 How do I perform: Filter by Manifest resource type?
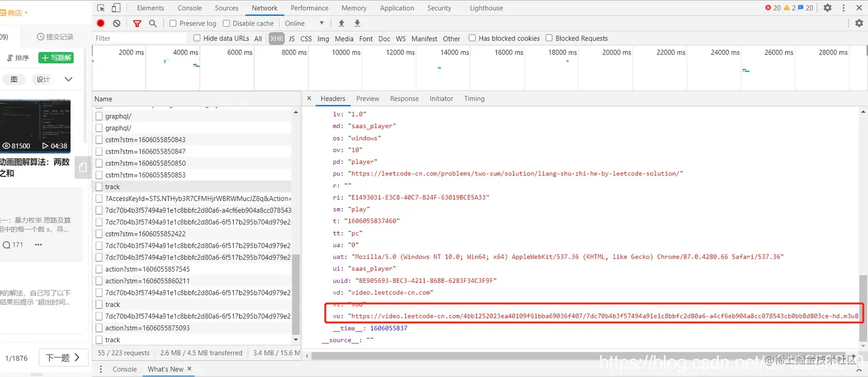[424, 39]
